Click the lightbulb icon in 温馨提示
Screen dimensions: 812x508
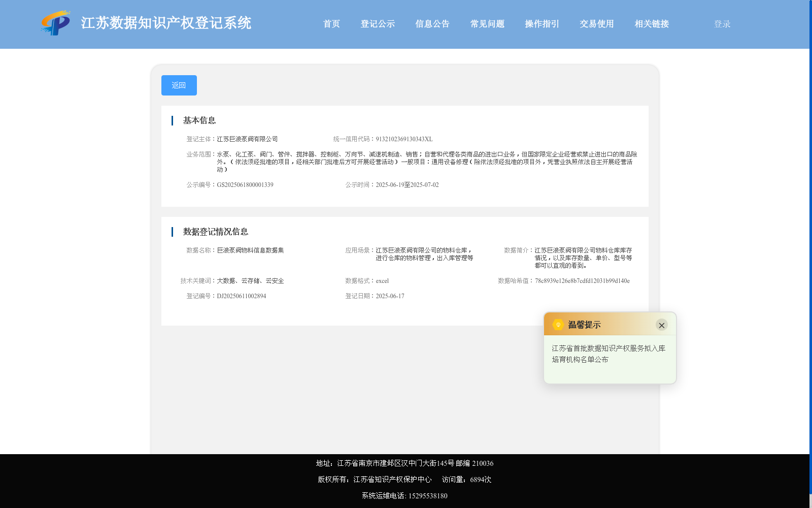point(558,325)
